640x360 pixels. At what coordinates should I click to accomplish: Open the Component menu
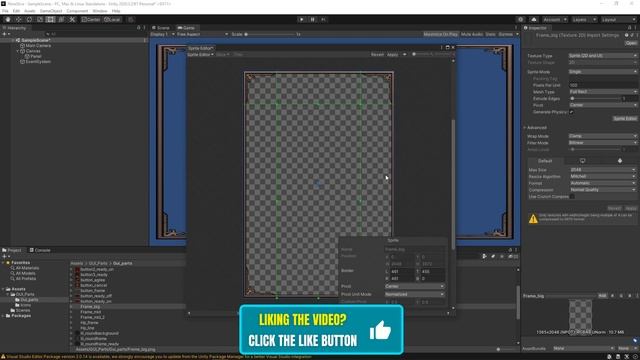pyautogui.click(x=77, y=11)
